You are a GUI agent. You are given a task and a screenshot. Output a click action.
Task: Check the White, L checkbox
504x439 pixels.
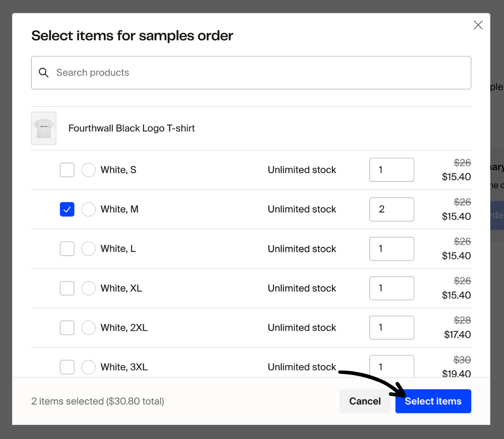(x=67, y=249)
